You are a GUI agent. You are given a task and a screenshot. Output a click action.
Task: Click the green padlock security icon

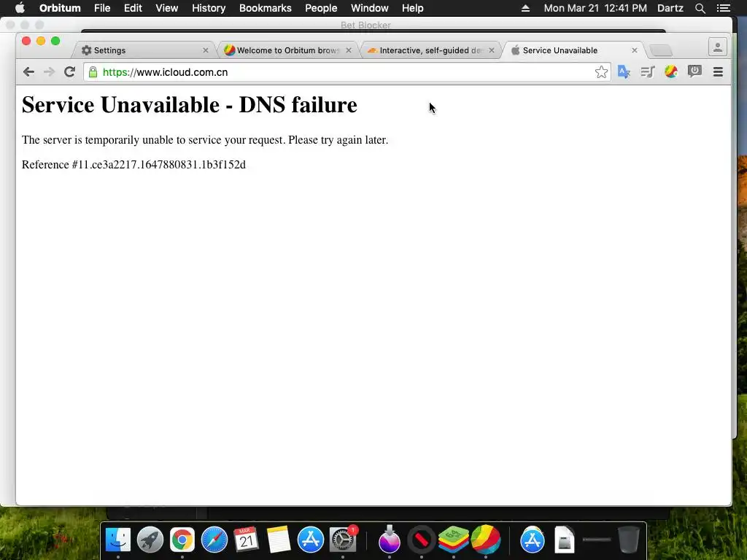(93, 72)
